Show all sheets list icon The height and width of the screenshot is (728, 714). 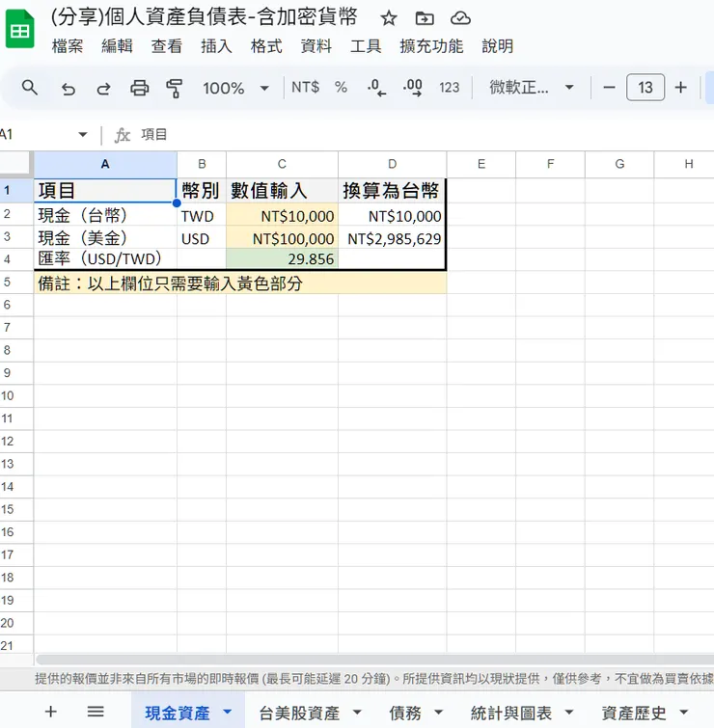pyautogui.click(x=96, y=712)
